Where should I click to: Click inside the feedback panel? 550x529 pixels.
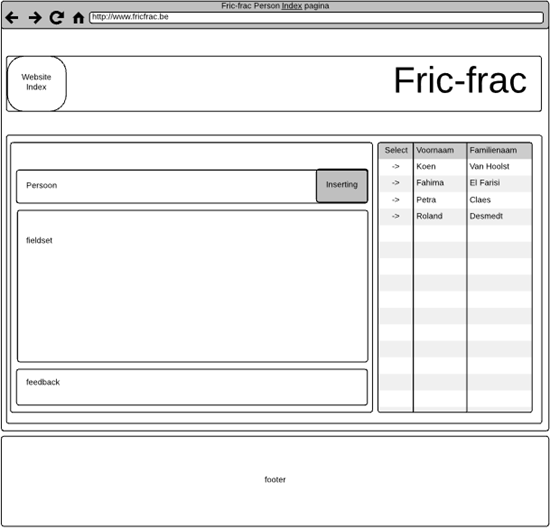coord(192,387)
